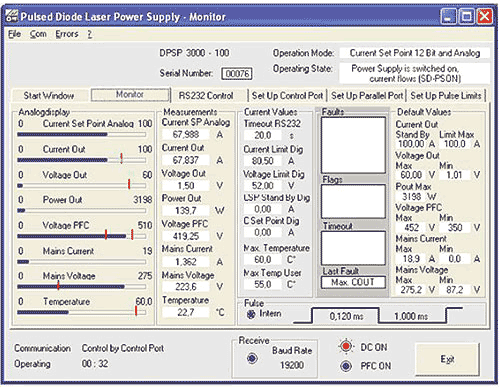Screen dimensions: 500x388
Task: Close the Monitor window
Action: pyautogui.click(x=485, y=16)
